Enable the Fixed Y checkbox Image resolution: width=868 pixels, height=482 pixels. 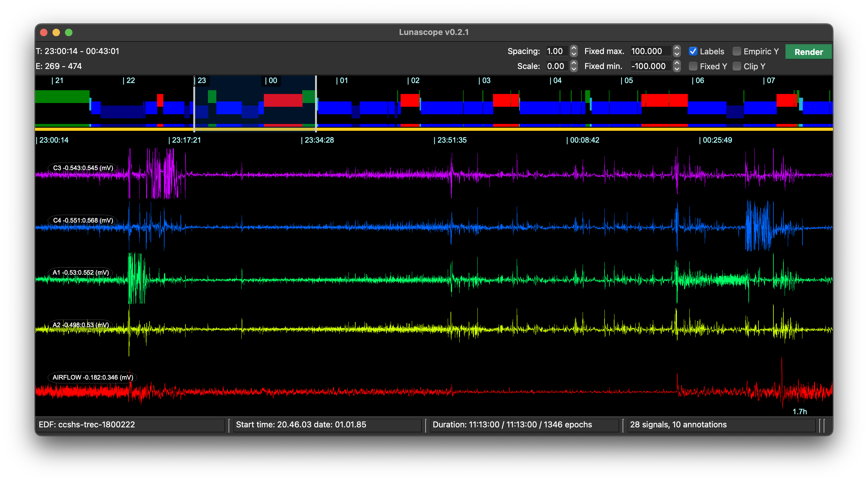693,66
